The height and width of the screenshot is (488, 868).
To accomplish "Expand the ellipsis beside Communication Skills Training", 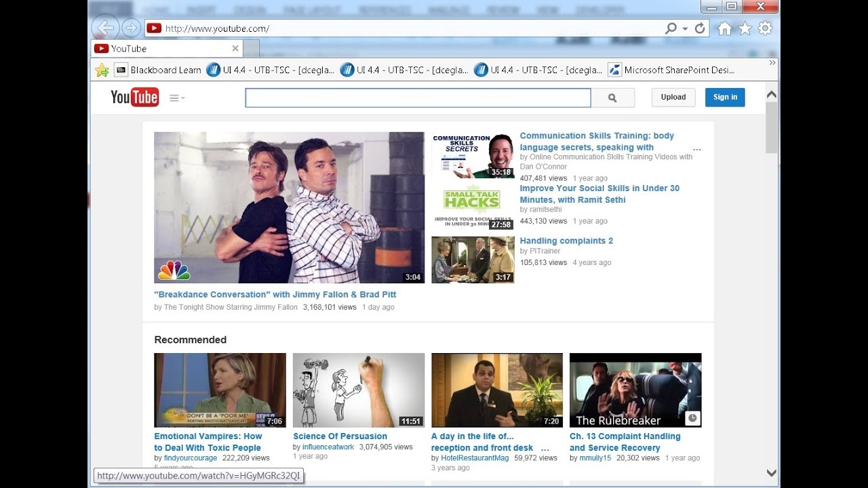I will coord(697,148).
